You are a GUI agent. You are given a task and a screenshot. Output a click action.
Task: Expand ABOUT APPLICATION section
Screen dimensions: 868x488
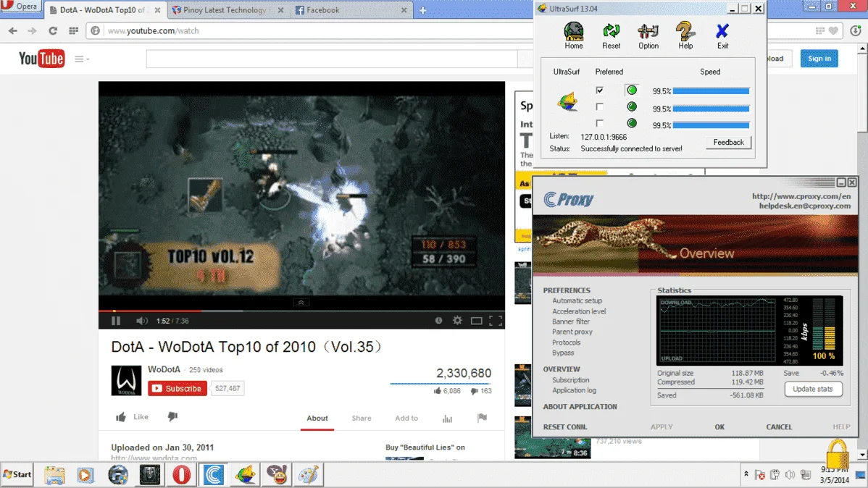pos(580,407)
